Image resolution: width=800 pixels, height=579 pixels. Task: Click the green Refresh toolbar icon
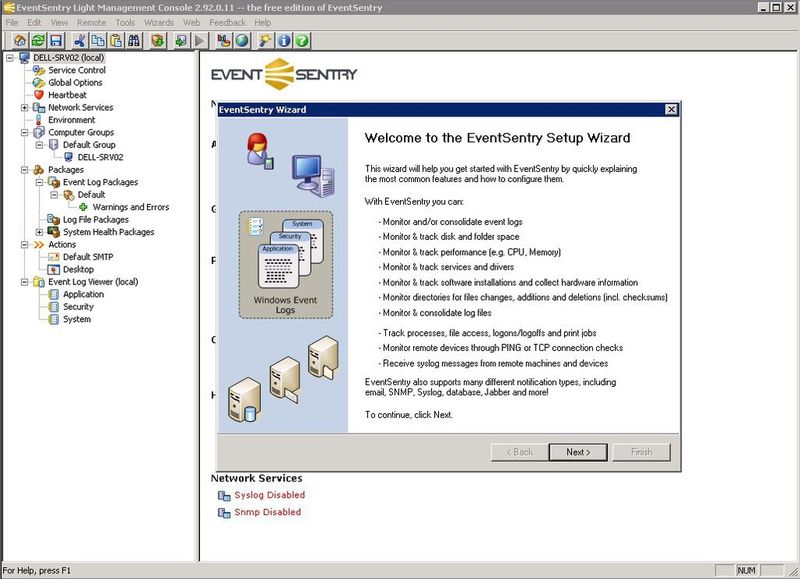[38, 40]
